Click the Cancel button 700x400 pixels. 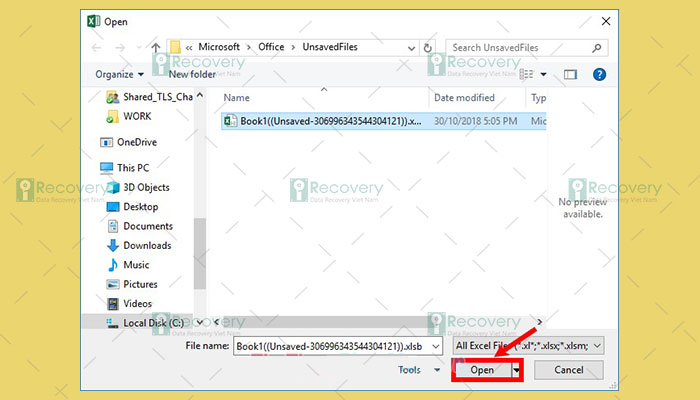[x=569, y=370]
